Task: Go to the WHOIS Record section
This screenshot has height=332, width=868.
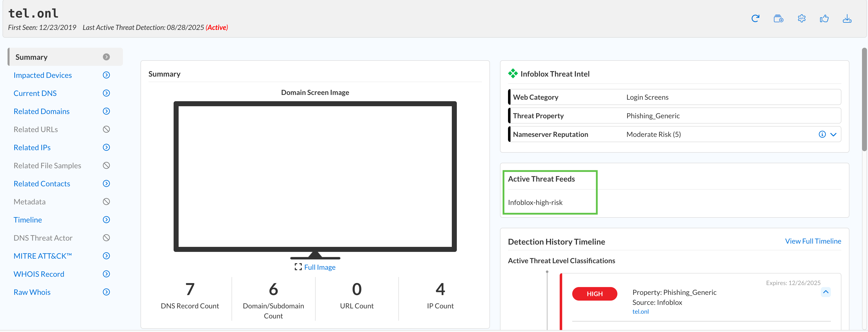Action: pos(39,274)
